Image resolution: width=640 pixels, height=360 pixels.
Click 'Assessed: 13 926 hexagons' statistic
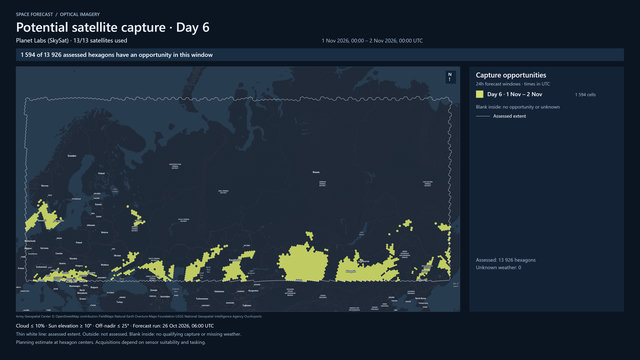506,260
